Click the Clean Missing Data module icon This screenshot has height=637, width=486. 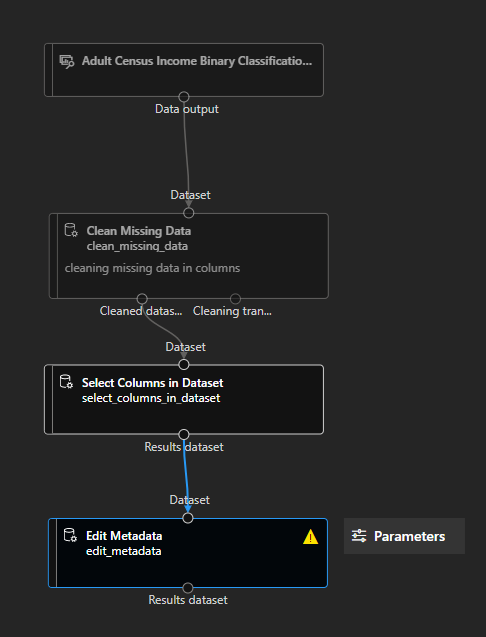point(71,230)
